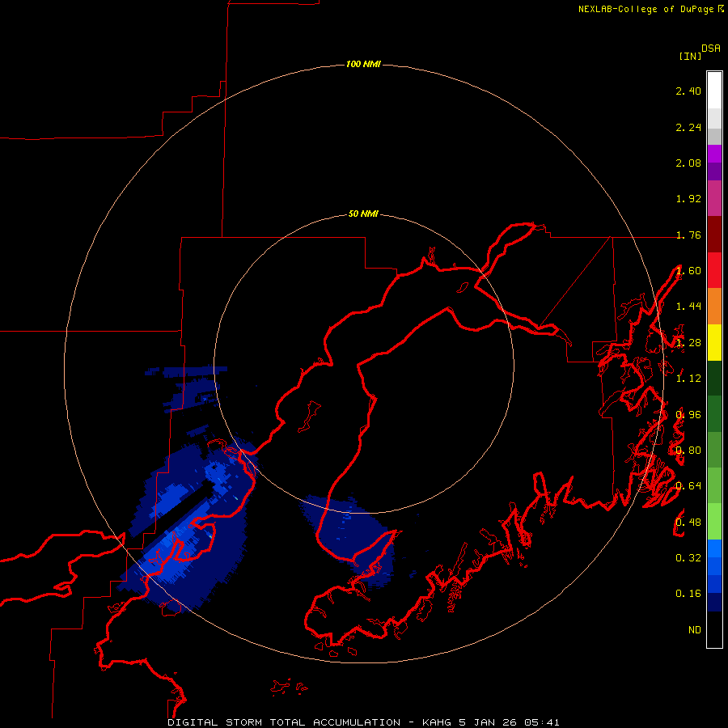Select the navy darkest blue legend swatch
This screenshot has height=728, width=728.
[714, 602]
